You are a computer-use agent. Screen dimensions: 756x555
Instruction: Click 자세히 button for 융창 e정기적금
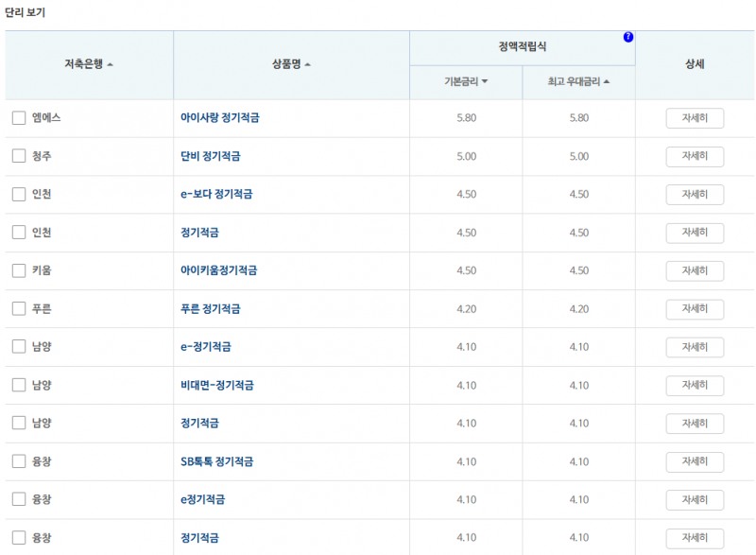coord(695,499)
